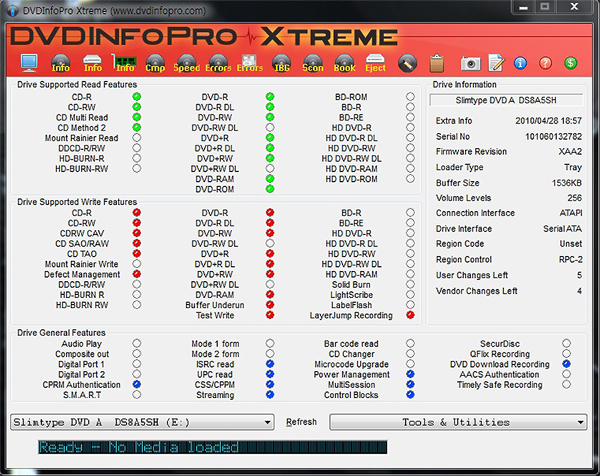This screenshot has width=600, height=476.
Task: Toggle Control Blocks feature indicator
Action: (x=410, y=394)
